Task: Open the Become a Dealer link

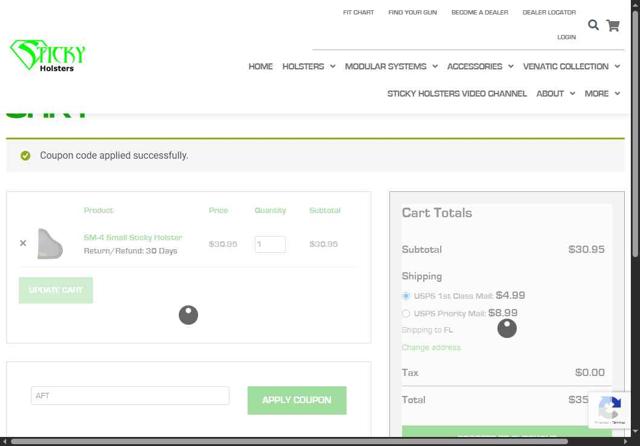Action: pos(480,12)
